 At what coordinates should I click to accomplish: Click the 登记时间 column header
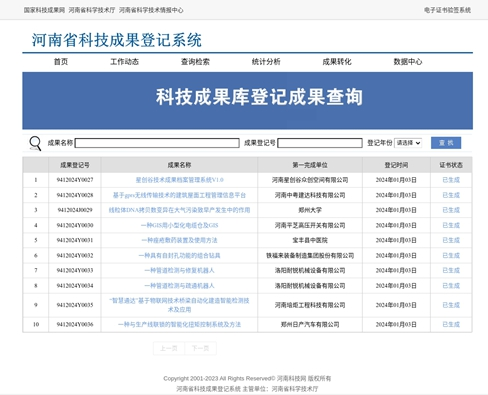[x=396, y=165]
